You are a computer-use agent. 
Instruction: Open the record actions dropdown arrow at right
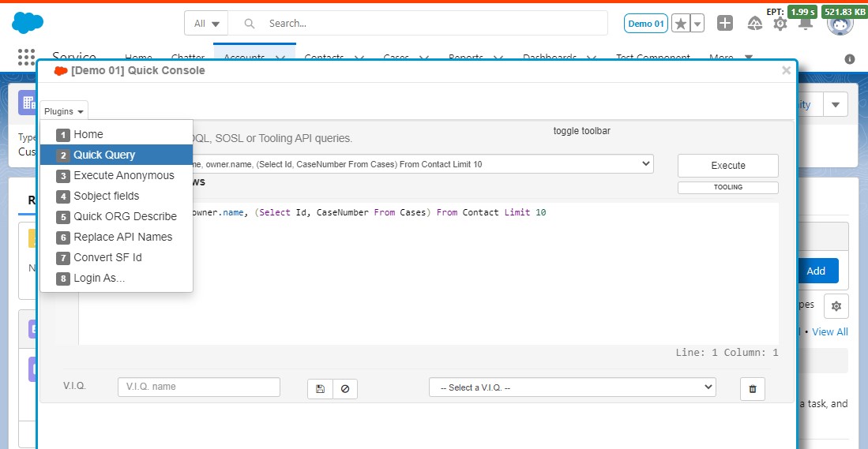[x=836, y=104]
